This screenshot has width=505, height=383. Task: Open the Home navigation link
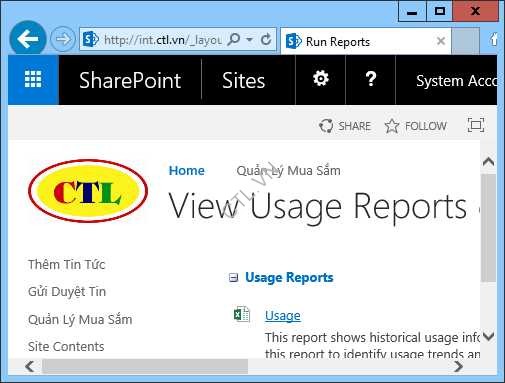pos(187,171)
